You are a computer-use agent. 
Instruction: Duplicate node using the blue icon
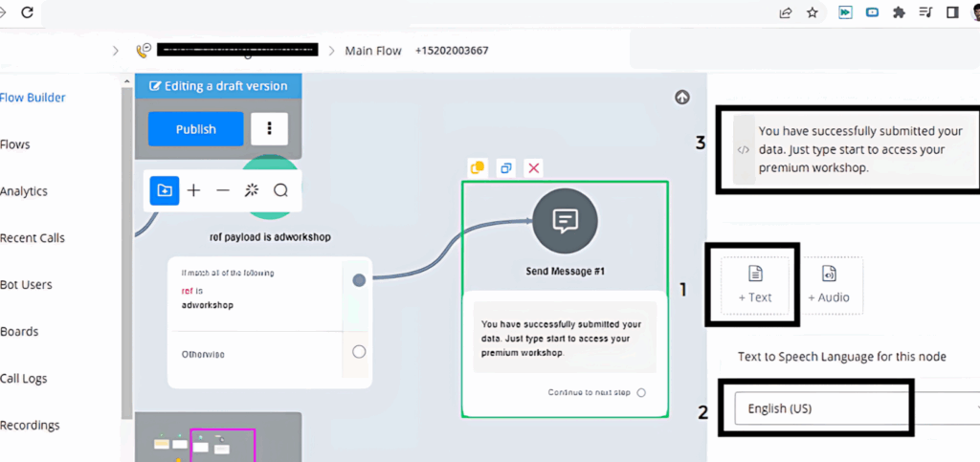(505, 168)
